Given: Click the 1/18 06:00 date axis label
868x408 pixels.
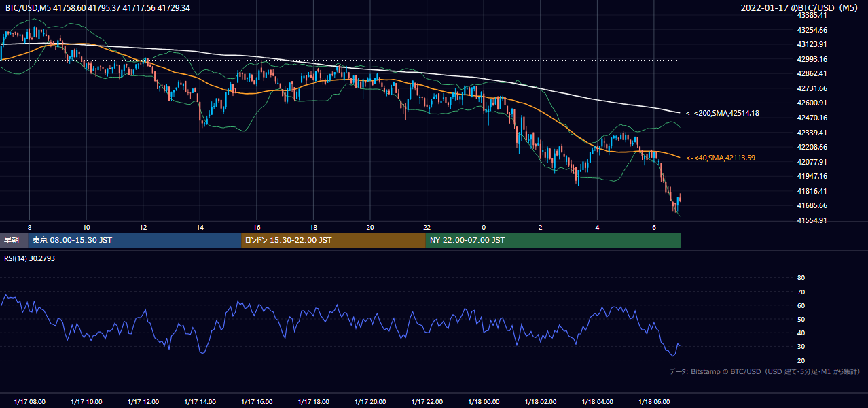Looking at the screenshot, I should [x=653, y=401].
